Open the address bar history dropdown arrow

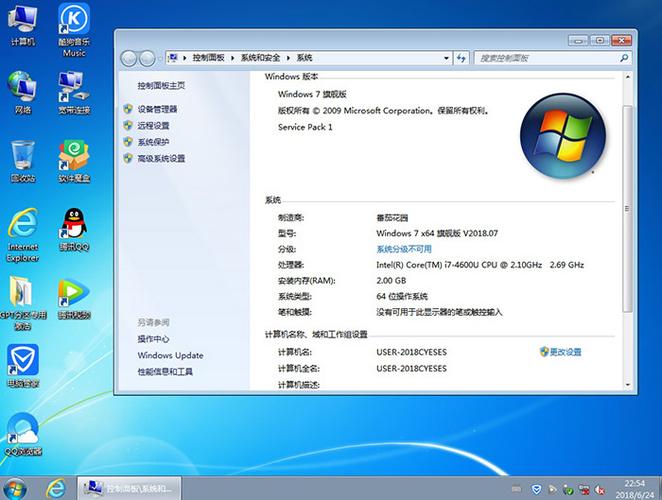[x=446, y=58]
